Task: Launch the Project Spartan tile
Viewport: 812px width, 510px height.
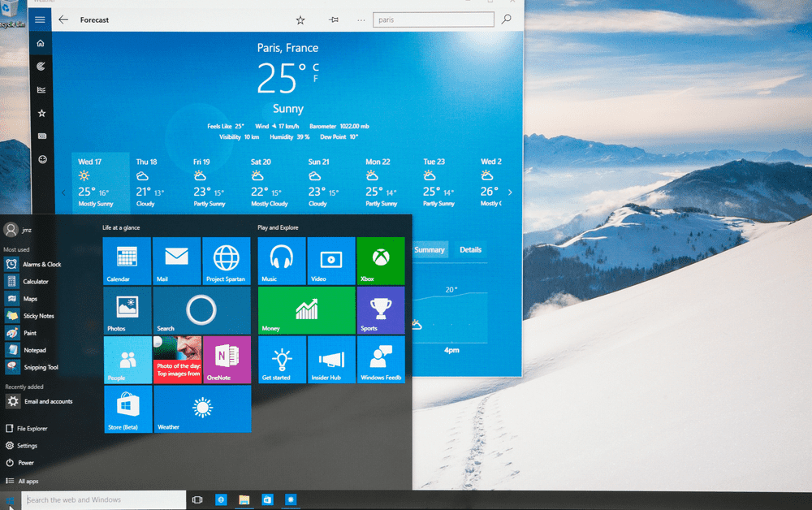Action: pos(227,261)
